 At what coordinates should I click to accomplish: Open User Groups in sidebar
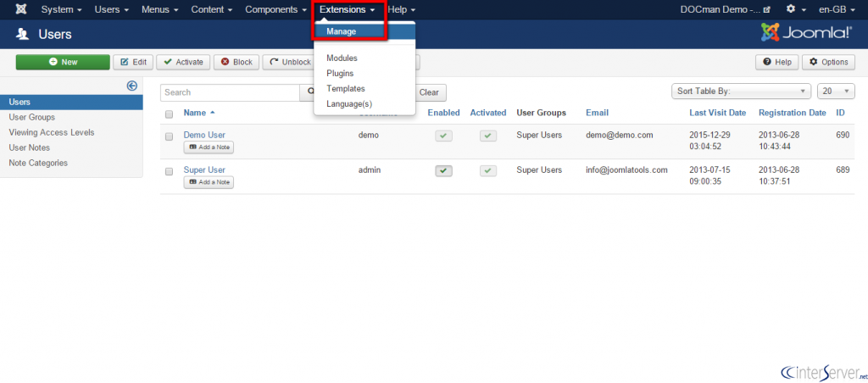click(x=31, y=117)
